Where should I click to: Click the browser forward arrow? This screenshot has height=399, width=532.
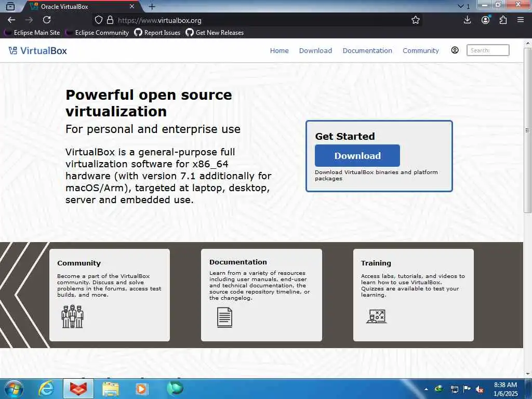29,20
